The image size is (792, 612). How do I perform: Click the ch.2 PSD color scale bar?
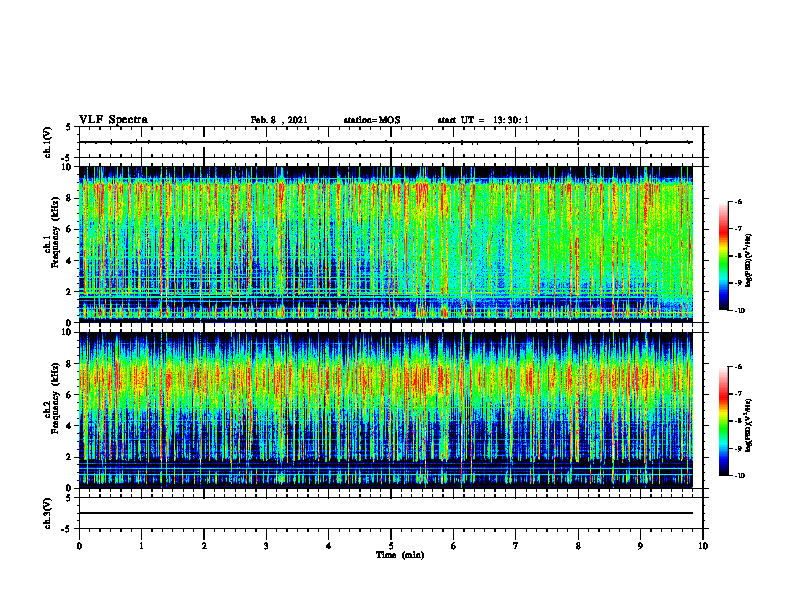(x=723, y=421)
